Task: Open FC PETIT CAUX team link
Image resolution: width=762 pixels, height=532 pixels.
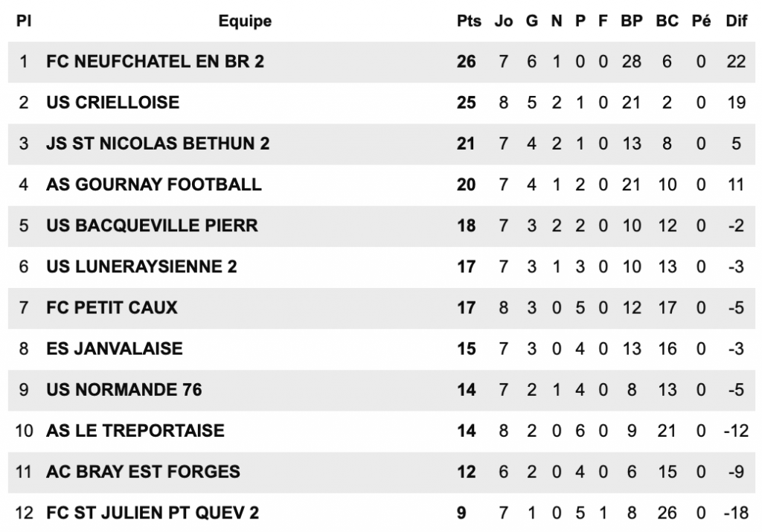Action: (112, 307)
